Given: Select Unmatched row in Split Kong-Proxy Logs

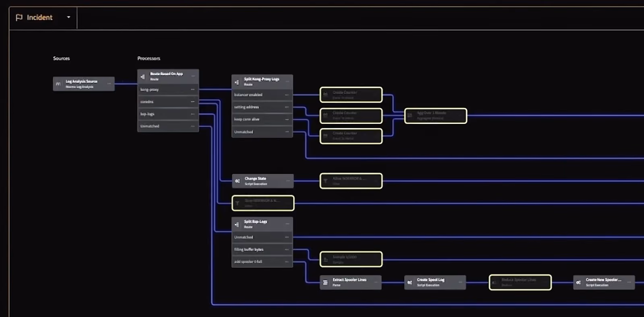Looking at the screenshot, I should point(262,132).
